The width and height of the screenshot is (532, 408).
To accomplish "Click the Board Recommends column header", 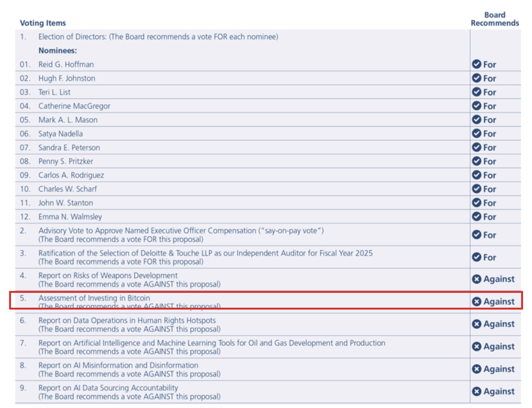I will pyautogui.click(x=495, y=19).
